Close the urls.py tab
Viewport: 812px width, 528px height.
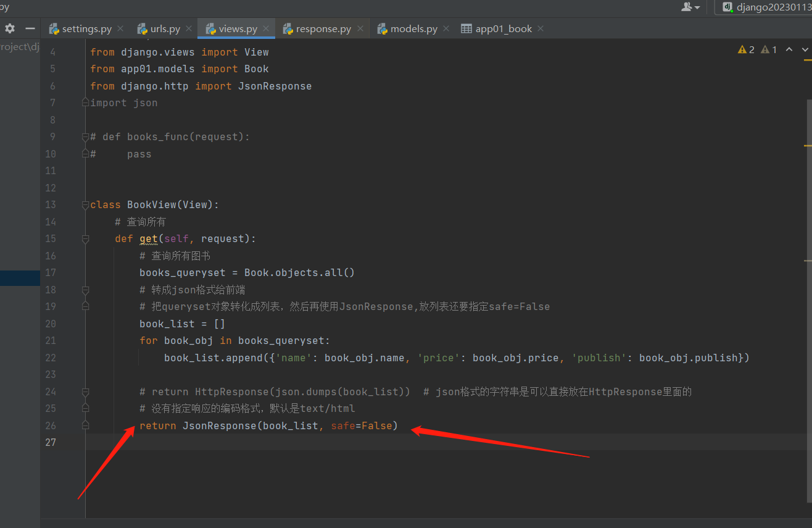point(189,28)
